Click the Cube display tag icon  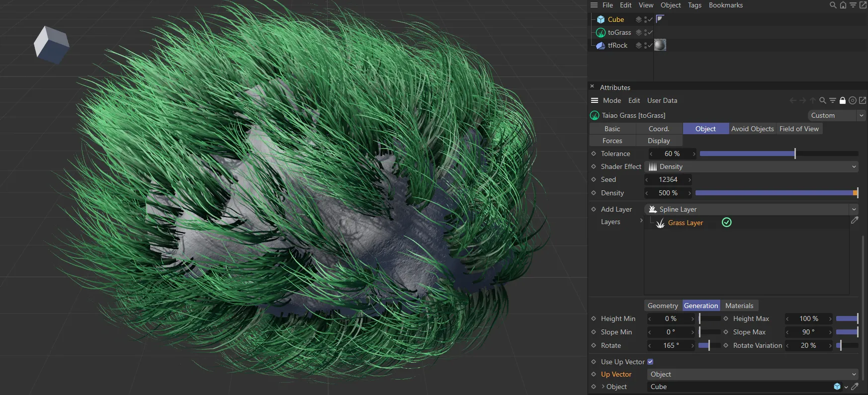[x=660, y=19]
